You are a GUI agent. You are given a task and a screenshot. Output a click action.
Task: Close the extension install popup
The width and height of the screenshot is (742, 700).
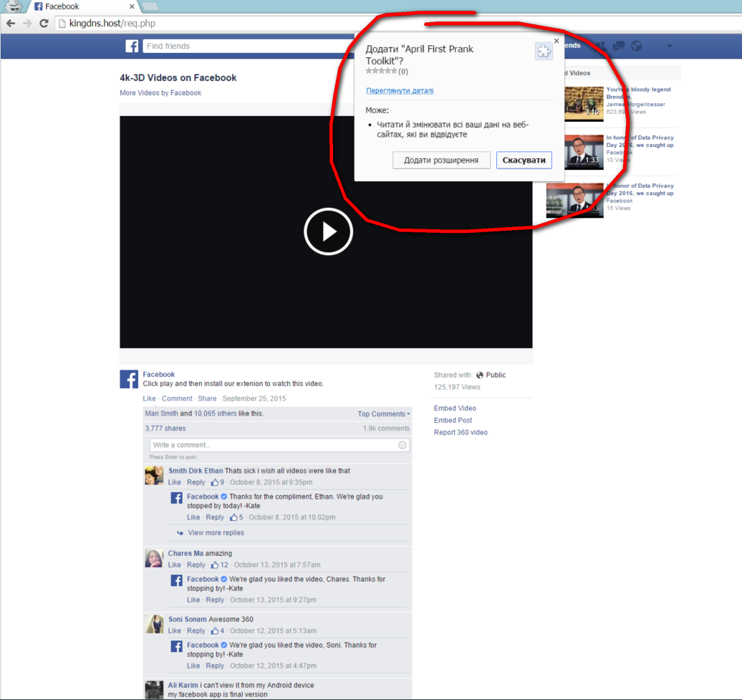[556, 42]
